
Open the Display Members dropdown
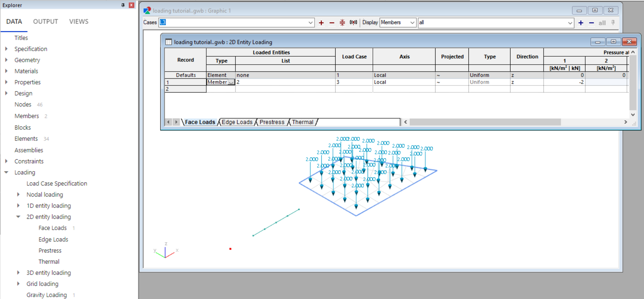pos(412,23)
